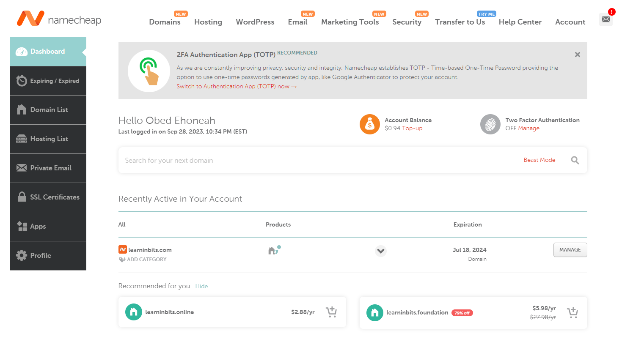Click the $2.88/yr price
The height and width of the screenshot is (339, 644).
click(x=303, y=312)
